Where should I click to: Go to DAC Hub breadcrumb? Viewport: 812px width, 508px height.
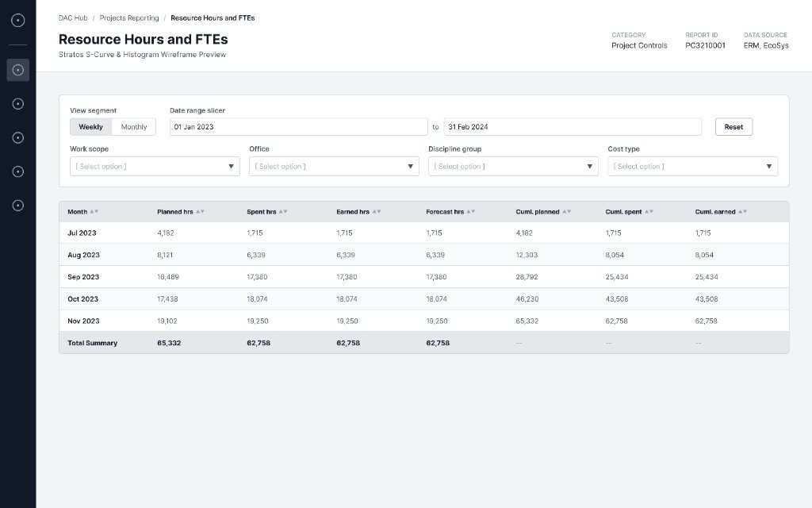[73, 17]
